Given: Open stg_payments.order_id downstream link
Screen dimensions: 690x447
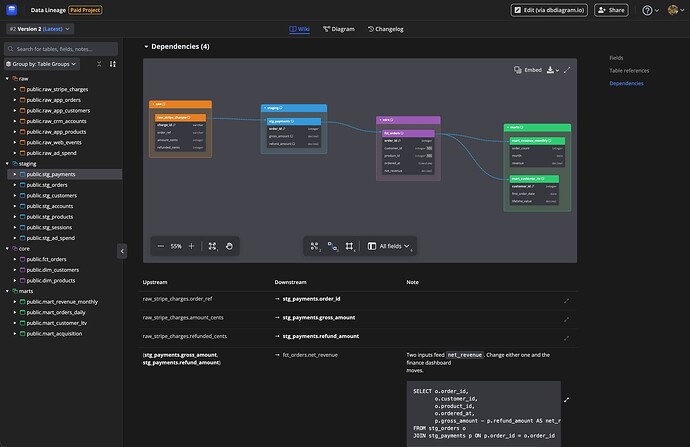Looking at the screenshot, I should pos(311,299).
